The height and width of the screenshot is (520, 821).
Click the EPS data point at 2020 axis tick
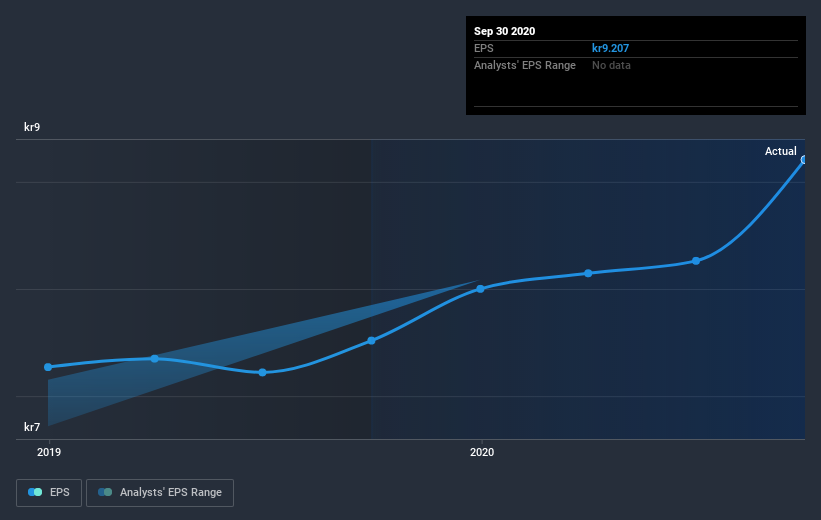(481, 289)
